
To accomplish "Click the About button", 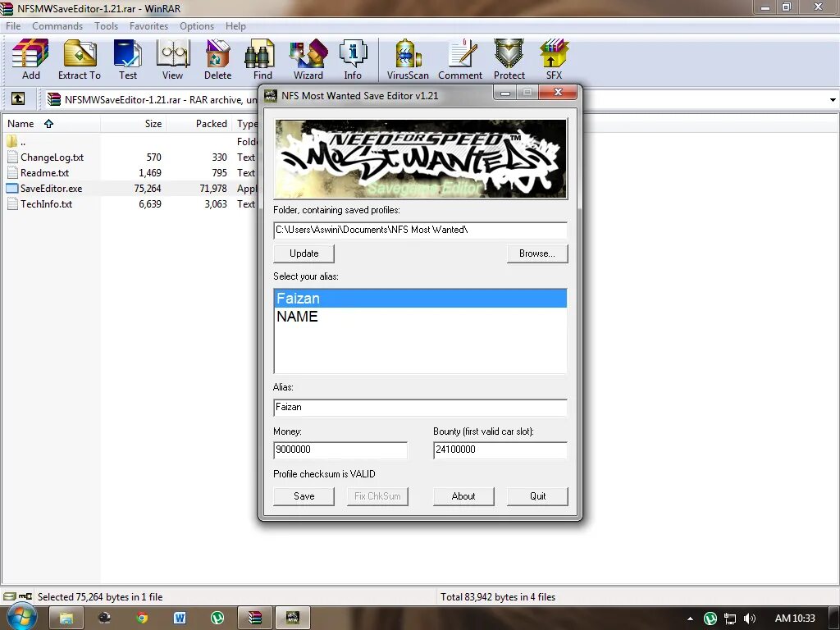I will point(463,496).
